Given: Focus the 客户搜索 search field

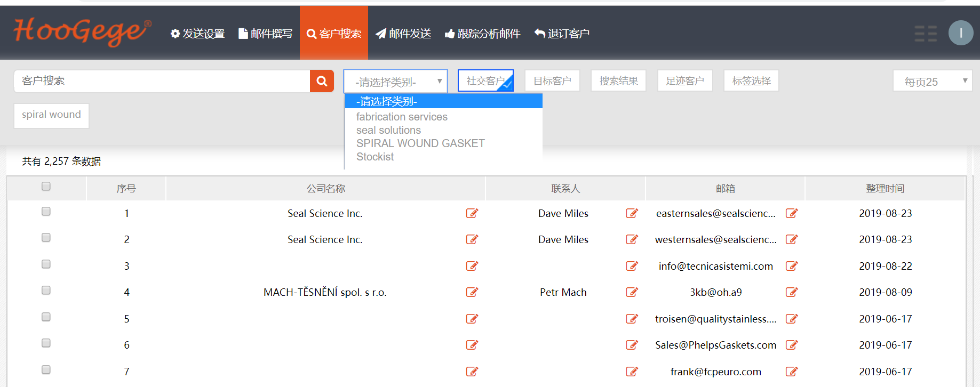Looking at the screenshot, I should (x=162, y=81).
